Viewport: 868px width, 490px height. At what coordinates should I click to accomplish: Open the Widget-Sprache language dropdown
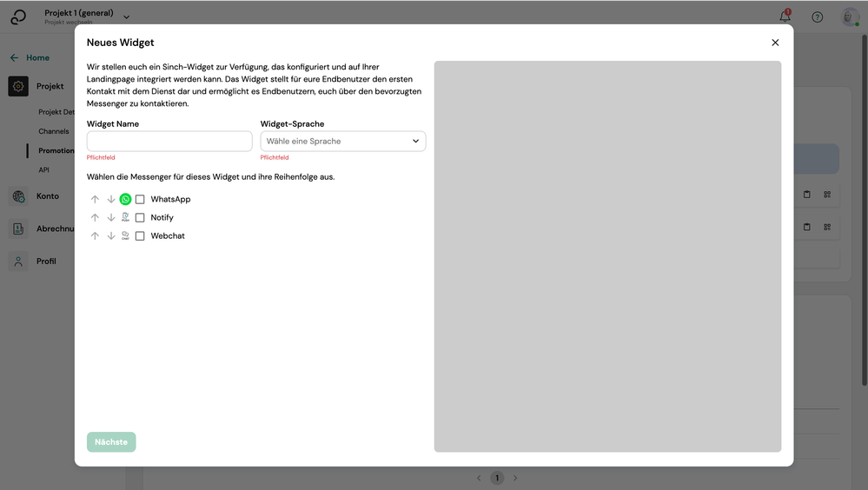tap(342, 141)
